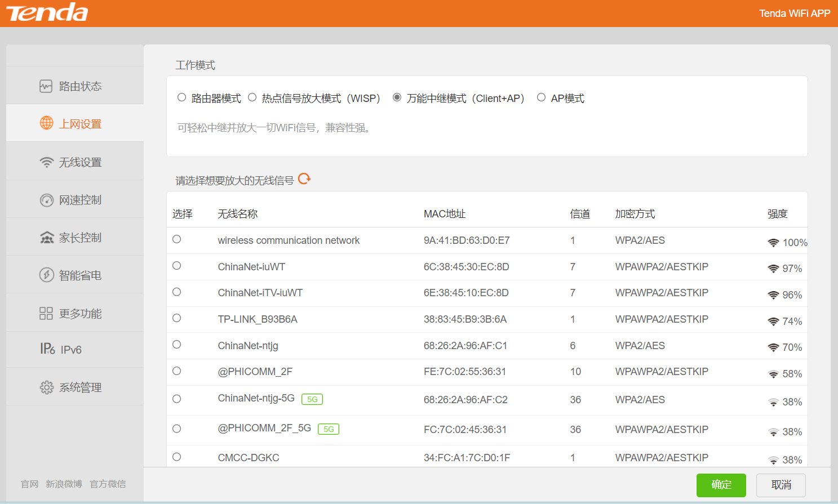The height and width of the screenshot is (504, 838).
Task: Click the green 确定 confirm button
Action: coord(721,485)
